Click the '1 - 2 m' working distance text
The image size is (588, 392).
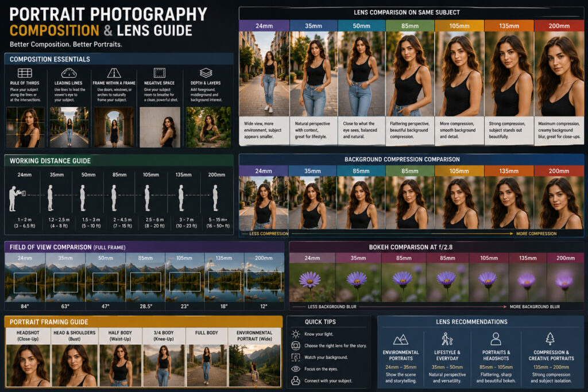point(24,220)
